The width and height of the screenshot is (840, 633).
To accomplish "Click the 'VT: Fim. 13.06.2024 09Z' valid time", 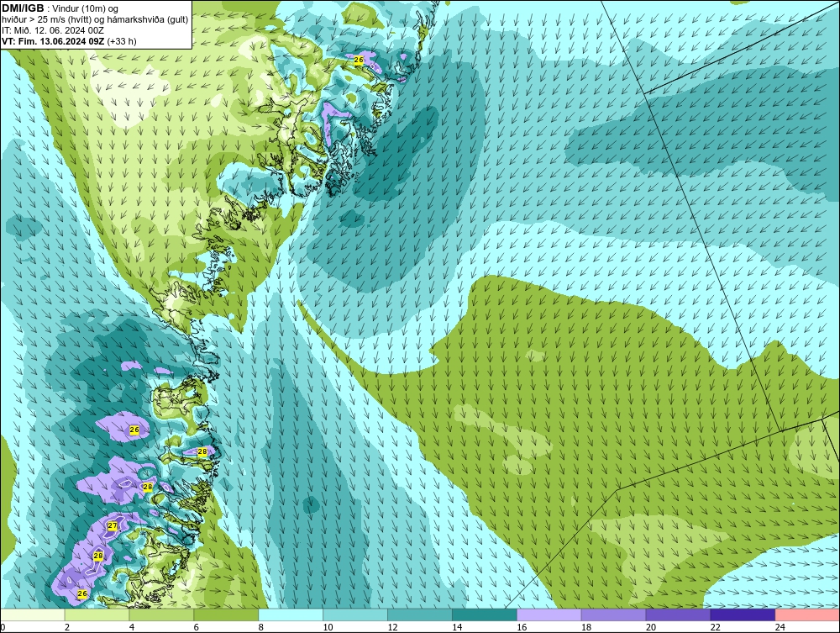I will 53,41.
